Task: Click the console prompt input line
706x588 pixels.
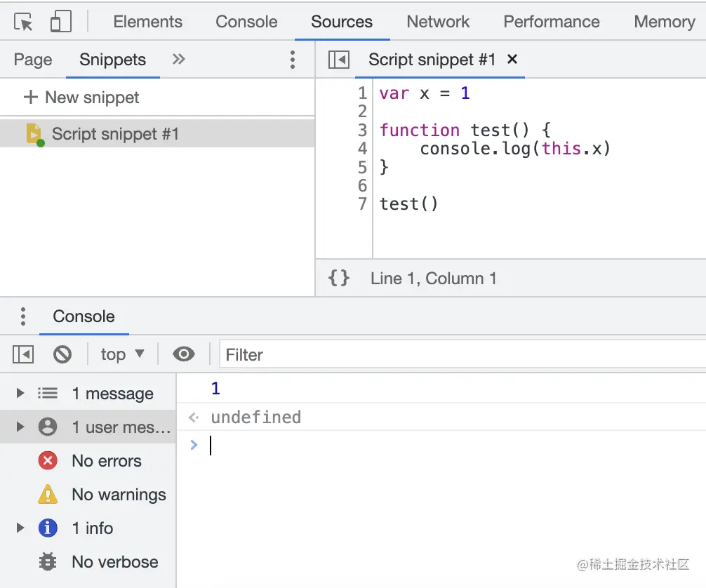Action: coord(458,446)
